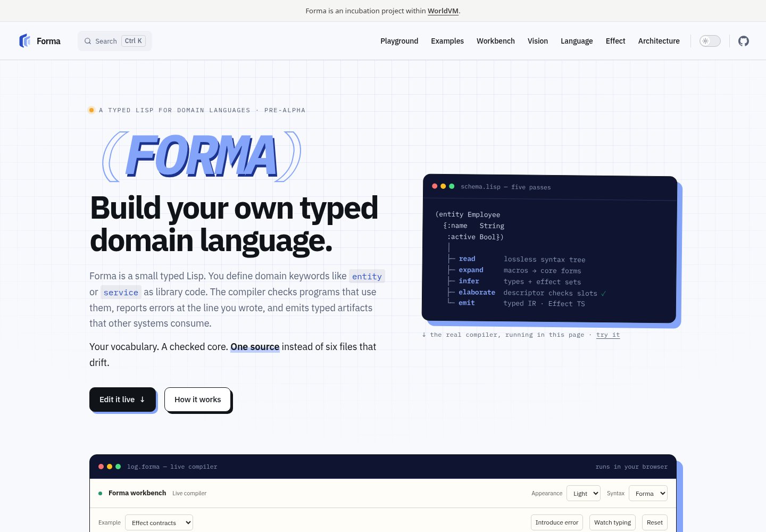Click the 'infer' pass label
766x532 pixels.
click(469, 281)
